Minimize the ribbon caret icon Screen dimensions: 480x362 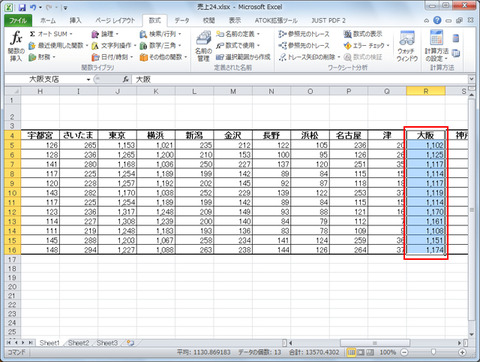[x=426, y=21]
